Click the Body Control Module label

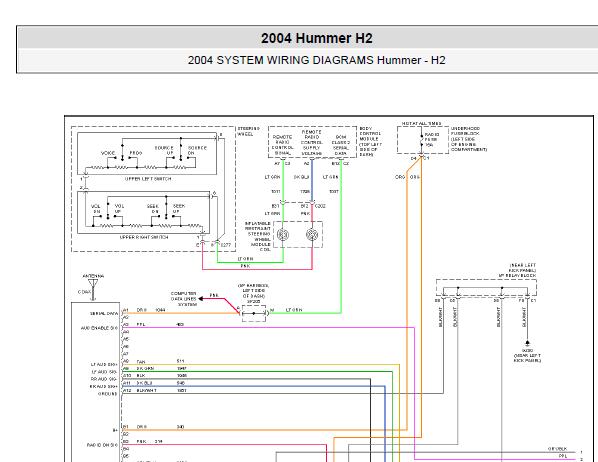(x=370, y=142)
